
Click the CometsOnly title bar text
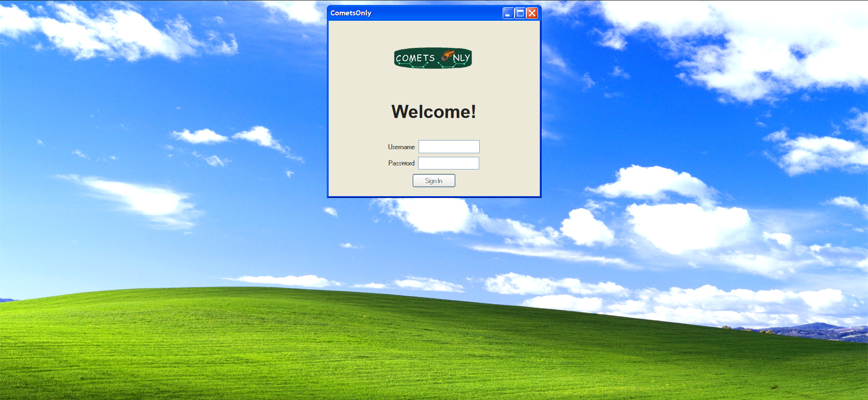point(351,13)
